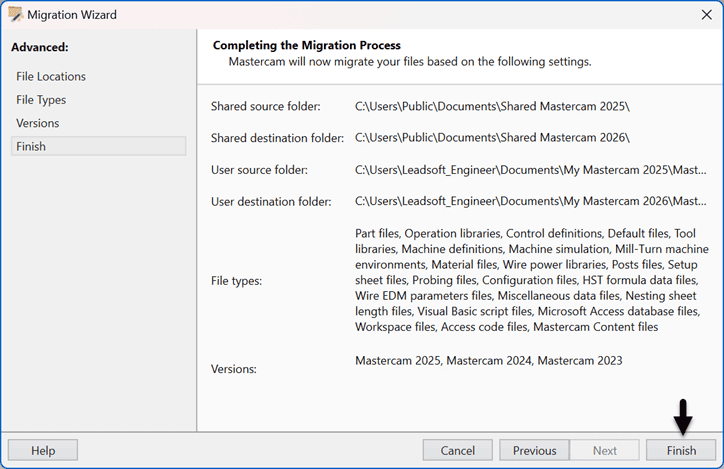Screen dimensions: 724x469
Task: Cancel the migration wizard
Action: click(457, 450)
